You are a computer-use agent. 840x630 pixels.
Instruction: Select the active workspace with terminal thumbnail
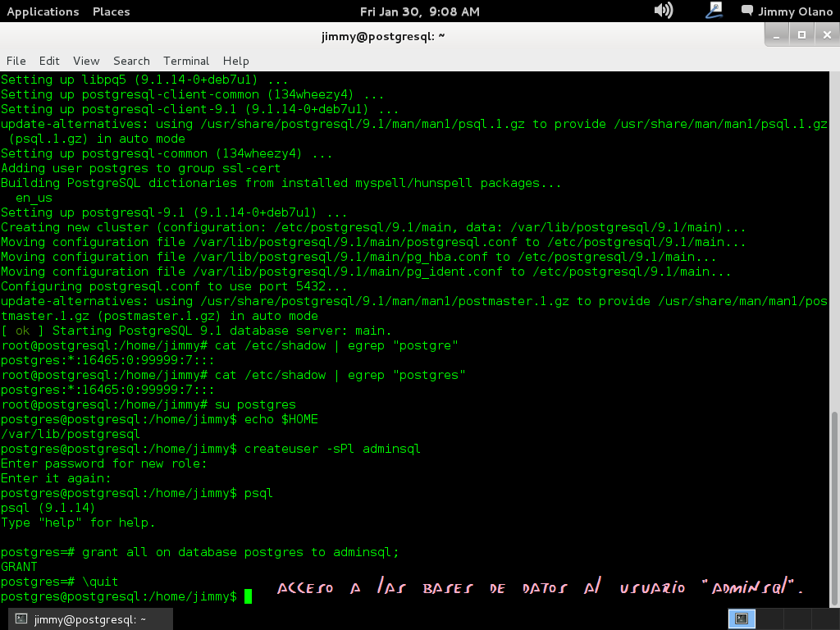tap(741, 619)
